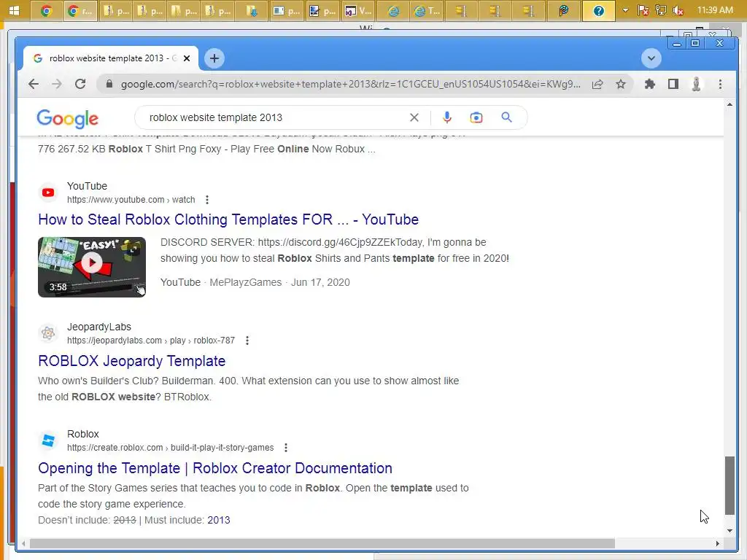The image size is (747, 560).
Task: Go to Google homepage via logo
Action: (x=68, y=119)
